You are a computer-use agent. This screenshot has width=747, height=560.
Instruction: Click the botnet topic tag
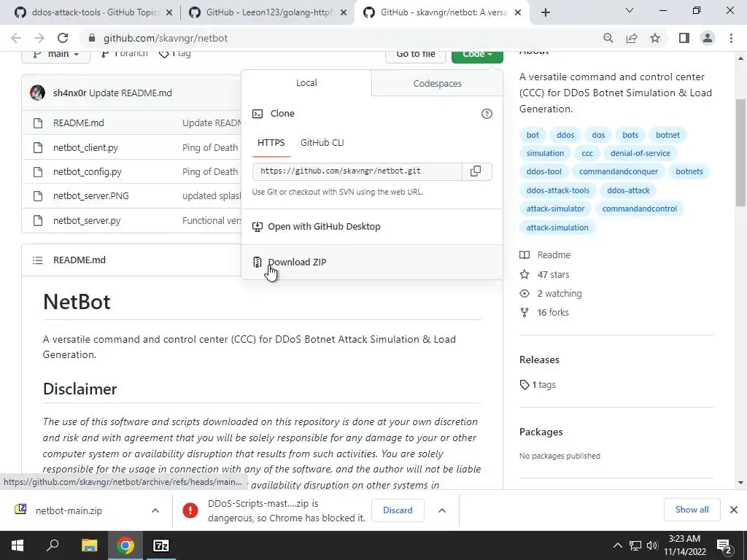(x=667, y=135)
